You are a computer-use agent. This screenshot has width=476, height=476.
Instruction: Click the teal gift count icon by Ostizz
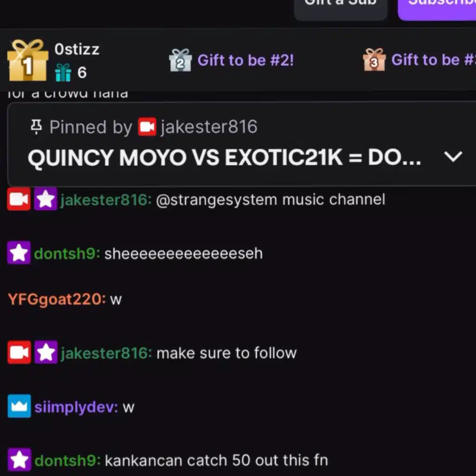(x=63, y=73)
